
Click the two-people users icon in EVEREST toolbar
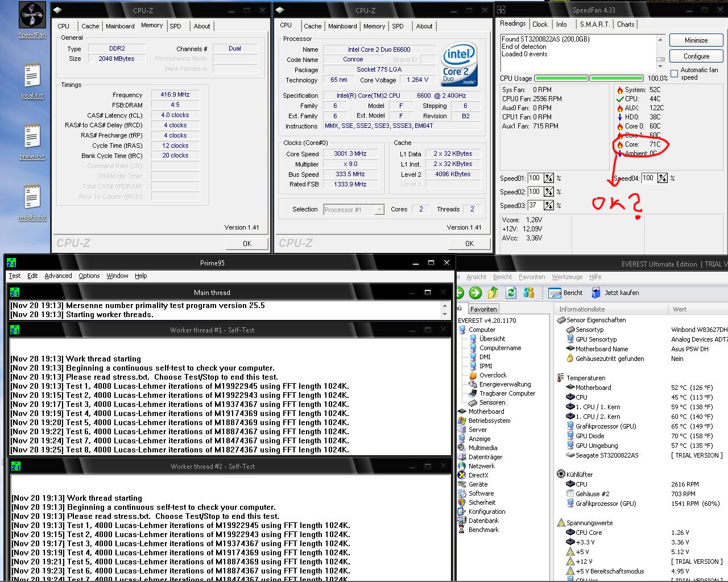[529, 293]
